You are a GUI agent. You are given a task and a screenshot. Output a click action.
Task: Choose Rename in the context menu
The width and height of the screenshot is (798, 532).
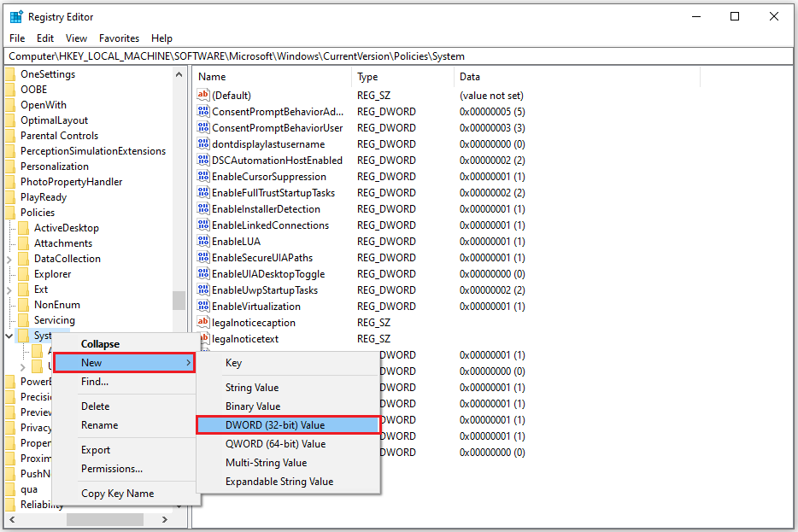click(125, 425)
